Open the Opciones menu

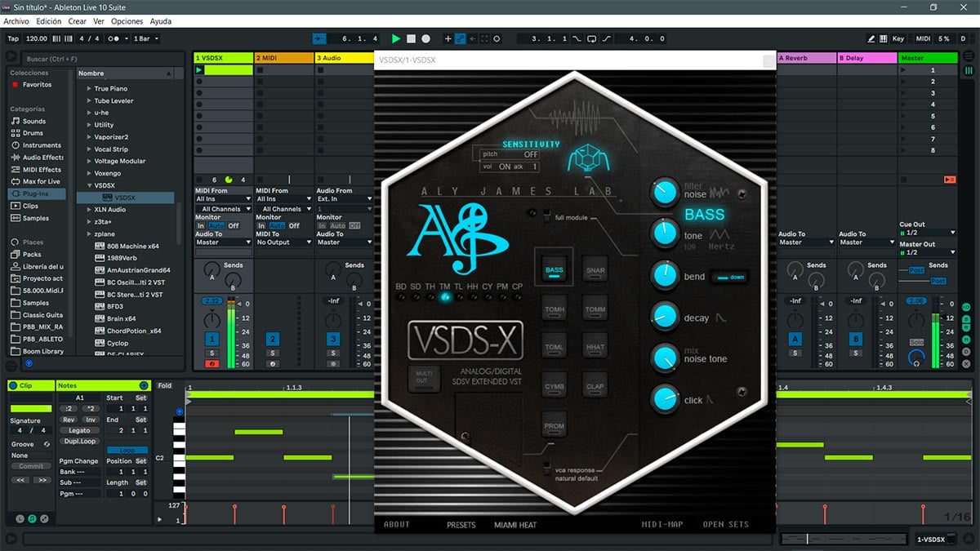(x=127, y=21)
